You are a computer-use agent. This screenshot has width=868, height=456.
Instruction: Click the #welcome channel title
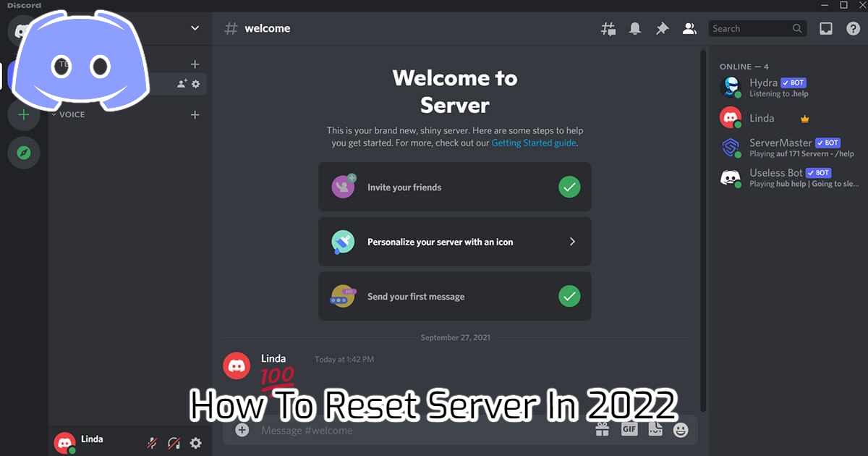coord(267,28)
